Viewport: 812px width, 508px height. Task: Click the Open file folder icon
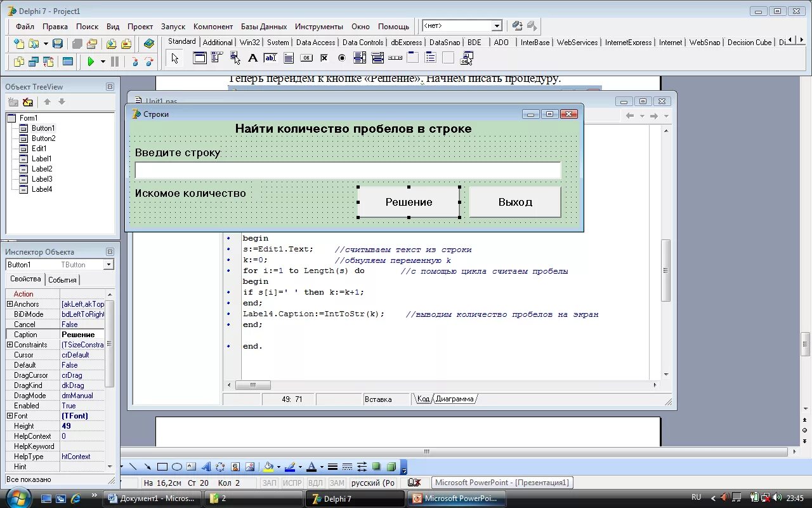[33, 43]
